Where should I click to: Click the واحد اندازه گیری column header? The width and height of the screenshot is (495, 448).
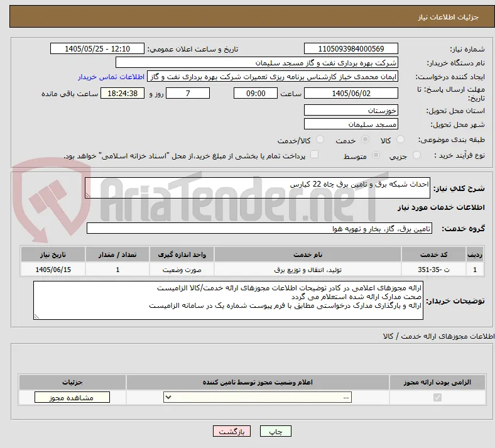tap(182, 254)
